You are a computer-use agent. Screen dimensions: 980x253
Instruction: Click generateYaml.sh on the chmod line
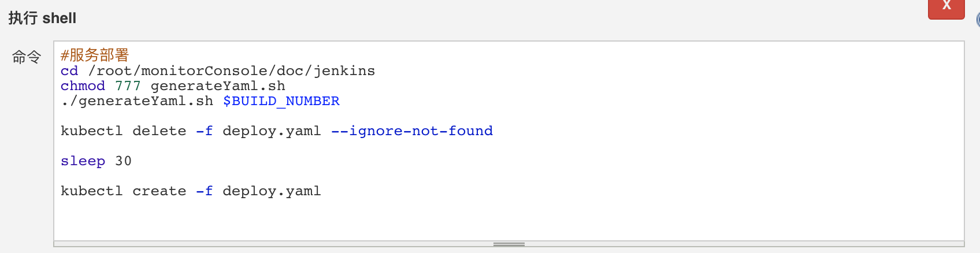coord(218,86)
